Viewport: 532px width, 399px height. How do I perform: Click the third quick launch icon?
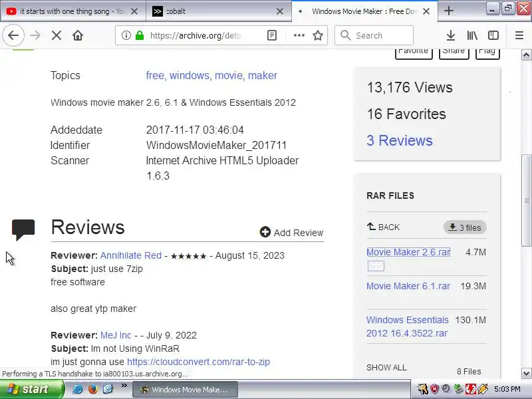(x=108, y=389)
